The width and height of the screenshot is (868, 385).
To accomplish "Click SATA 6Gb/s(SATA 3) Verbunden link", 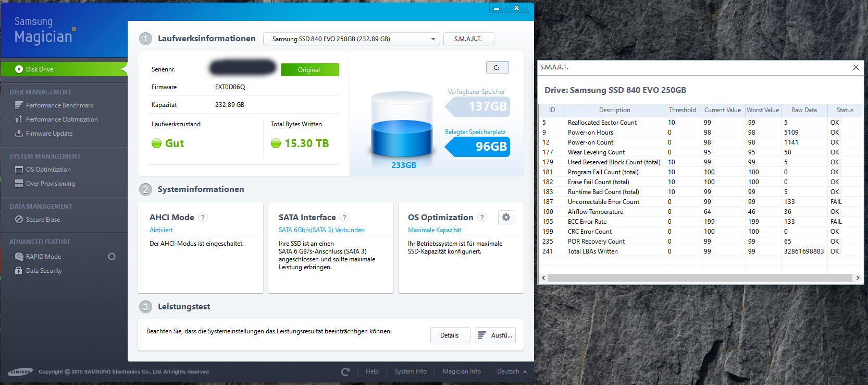I will click(x=321, y=230).
